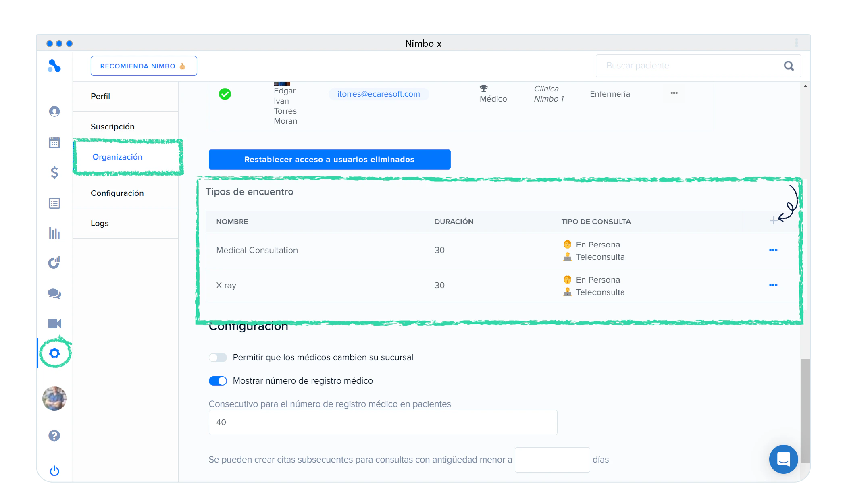Enable permitir que los médicos cambien sucursal

[x=218, y=357]
